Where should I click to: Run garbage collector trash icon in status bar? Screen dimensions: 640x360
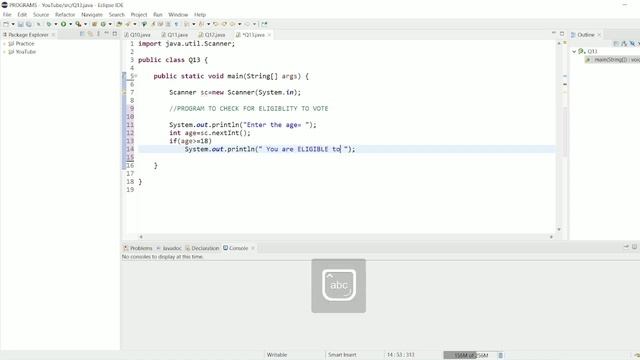click(500, 355)
